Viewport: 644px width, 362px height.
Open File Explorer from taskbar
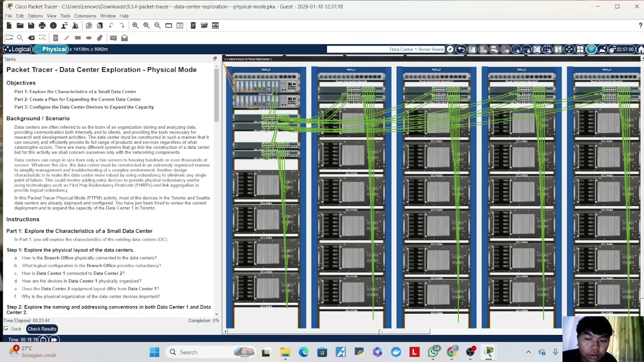click(x=285, y=352)
